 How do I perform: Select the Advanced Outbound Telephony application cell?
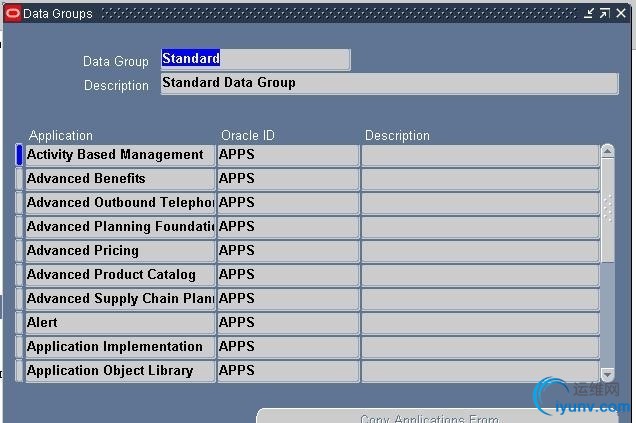pyautogui.click(x=120, y=203)
